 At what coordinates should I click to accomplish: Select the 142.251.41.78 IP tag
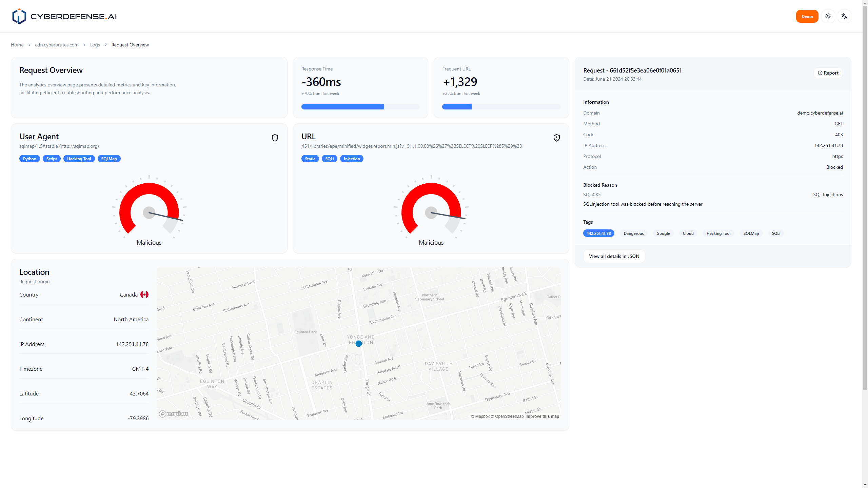pos(598,233)
